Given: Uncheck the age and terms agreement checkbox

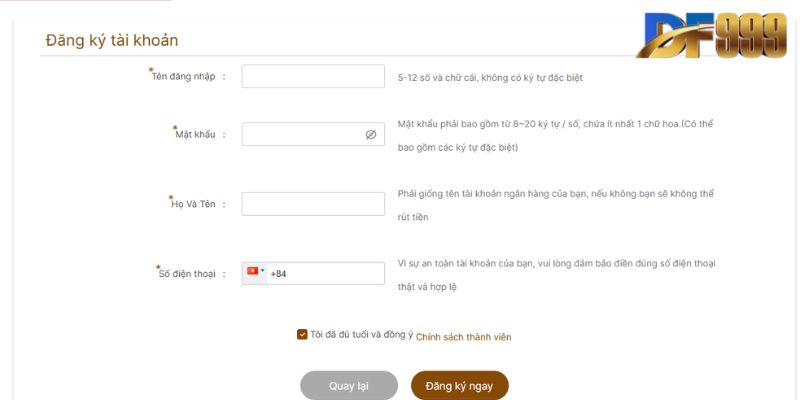Looking at the screenshot, I should (302, 335).
